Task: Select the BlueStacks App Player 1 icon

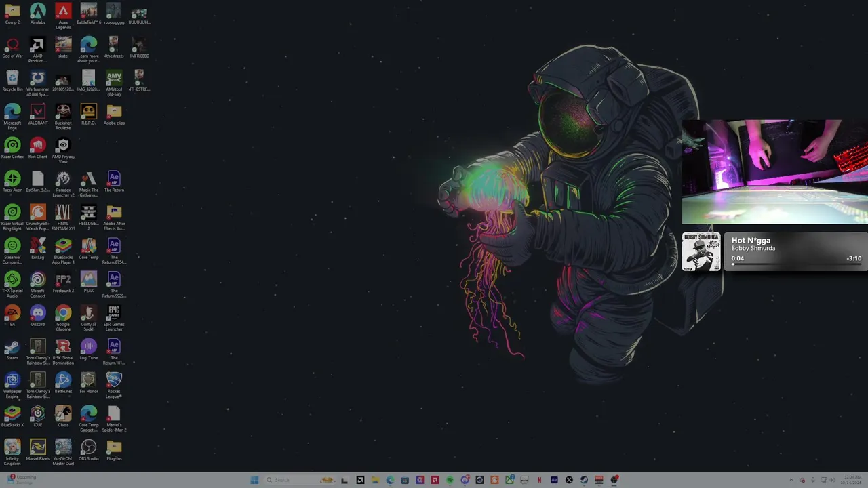Action: pos(63,251)
